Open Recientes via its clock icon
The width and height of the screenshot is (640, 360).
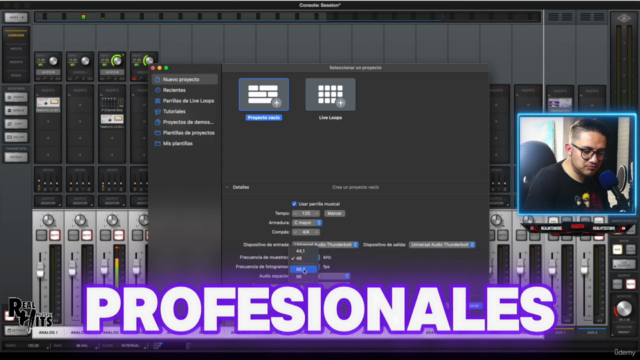[x=158, y=90]
